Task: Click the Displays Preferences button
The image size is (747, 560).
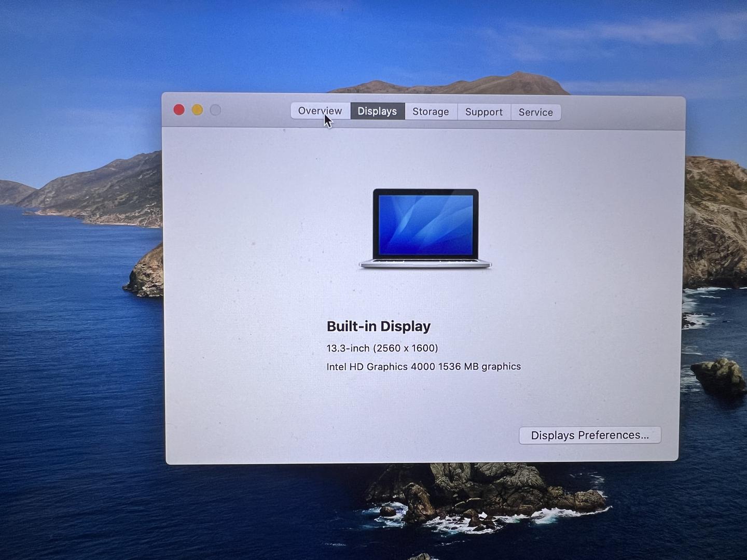Action: [x=590, y=435]
